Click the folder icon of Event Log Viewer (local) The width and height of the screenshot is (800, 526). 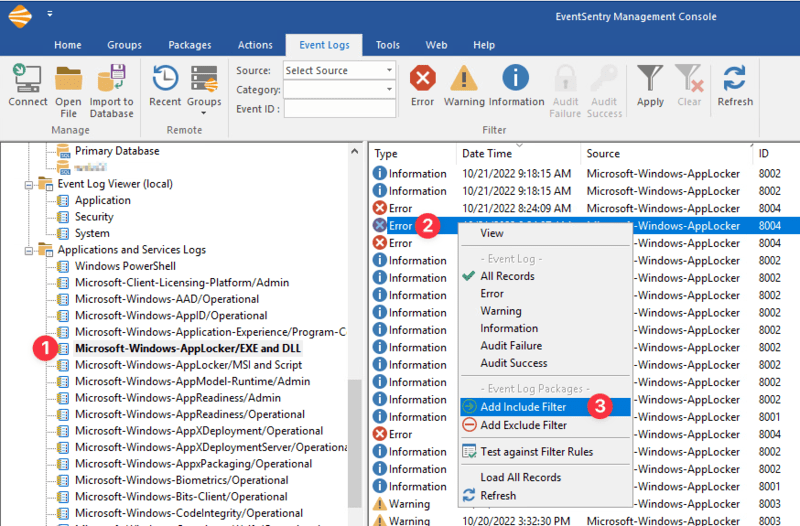tap(46, 184)
